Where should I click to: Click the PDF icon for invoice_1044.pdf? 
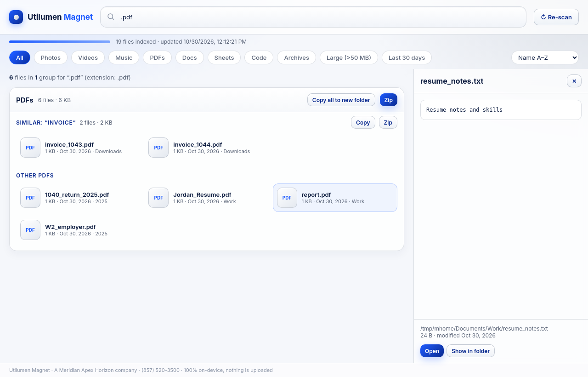pyautogui.click(x=158, y=148)
